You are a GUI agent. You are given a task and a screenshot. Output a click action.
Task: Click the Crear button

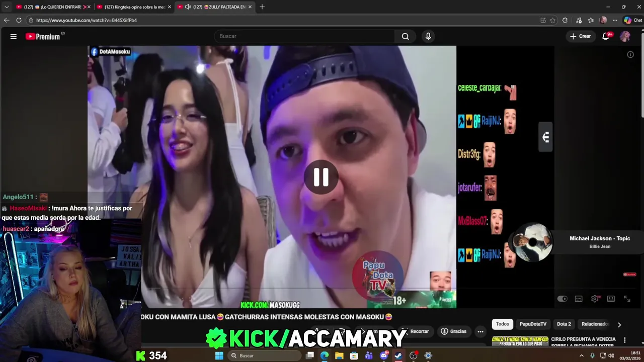coord(580,36)
